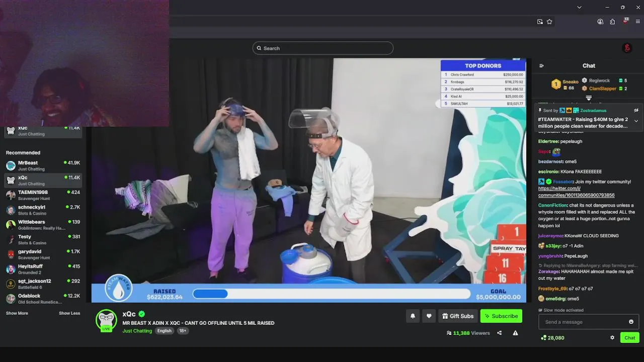Open MrBeast avatar in recommended list

click(11, 165)
